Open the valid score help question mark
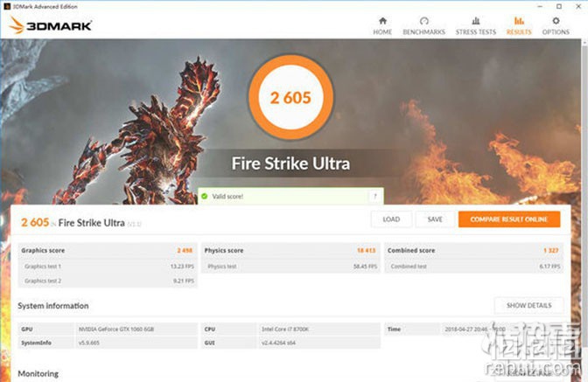 (374, 196)
